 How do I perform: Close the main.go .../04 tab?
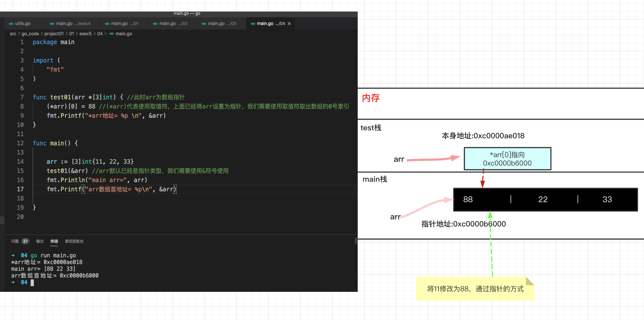pos(289,23)
